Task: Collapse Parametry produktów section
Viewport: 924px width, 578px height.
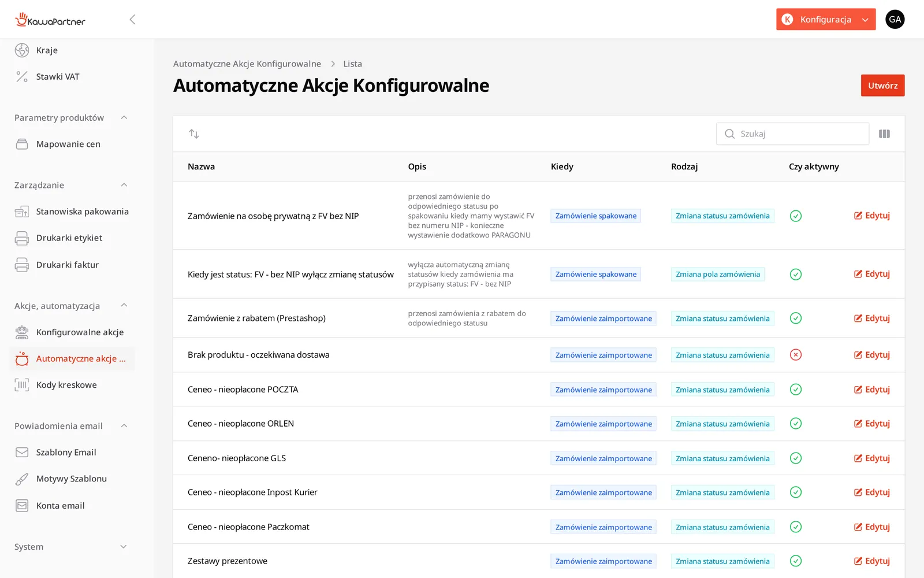Action: click(x=124, y=117)
